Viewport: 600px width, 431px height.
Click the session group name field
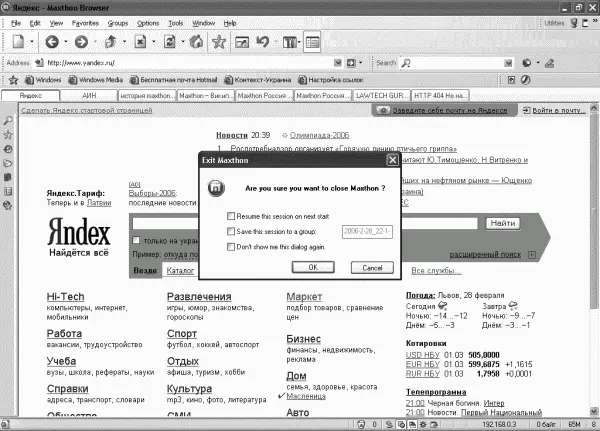368,231
